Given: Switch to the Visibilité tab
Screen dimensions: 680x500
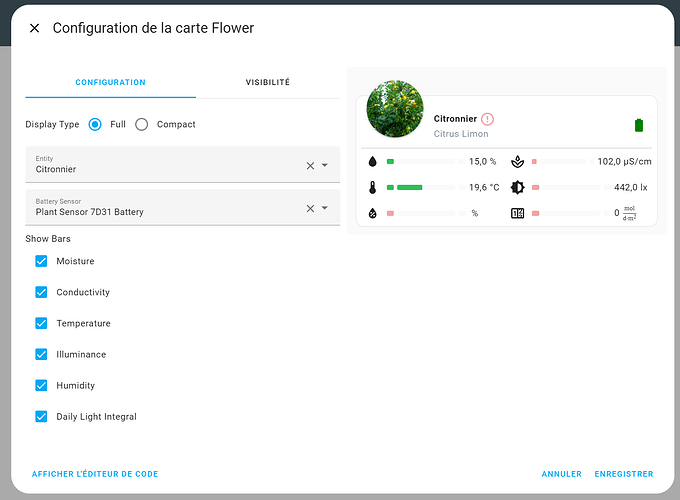Looking at the screenshot, I should (x=268, y=82).
